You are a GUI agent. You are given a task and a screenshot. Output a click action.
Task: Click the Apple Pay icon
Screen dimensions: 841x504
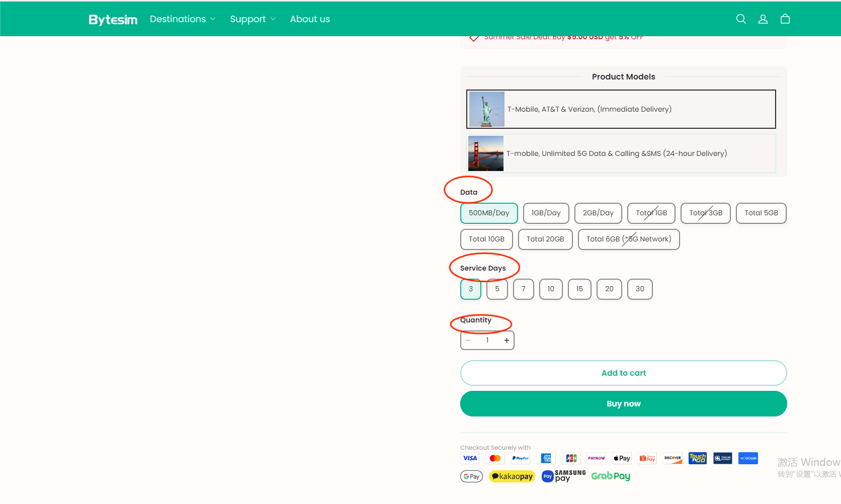(622, 458)
